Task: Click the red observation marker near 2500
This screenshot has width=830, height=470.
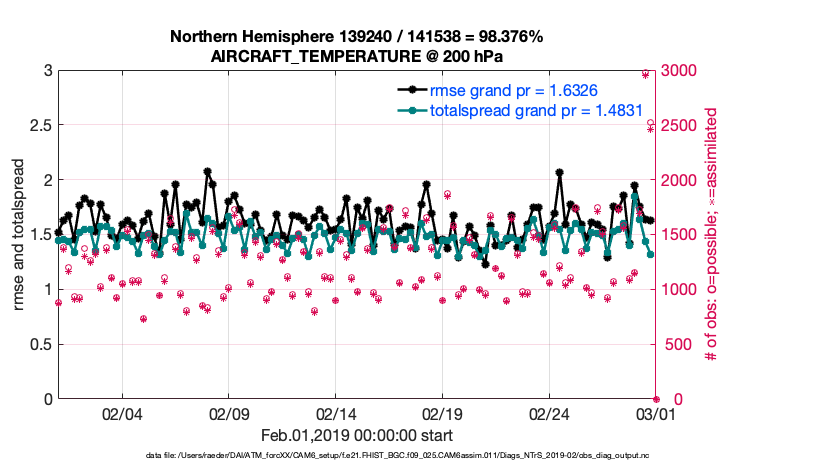Action: [x=651, y=125]
